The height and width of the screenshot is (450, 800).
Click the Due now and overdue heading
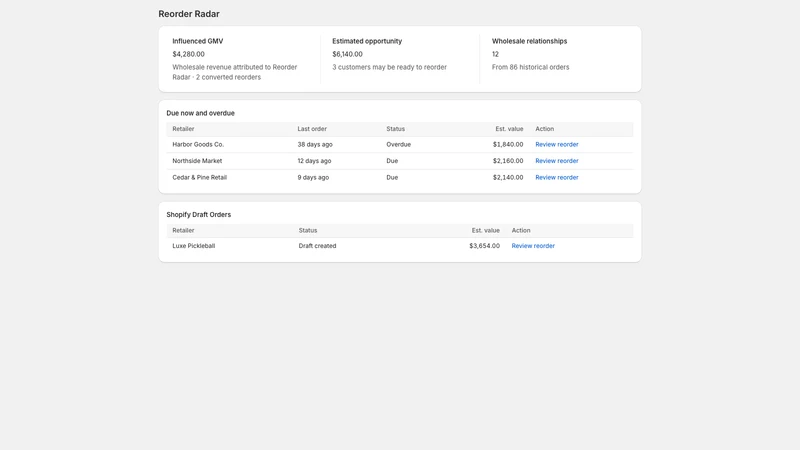tap(201, 113)
